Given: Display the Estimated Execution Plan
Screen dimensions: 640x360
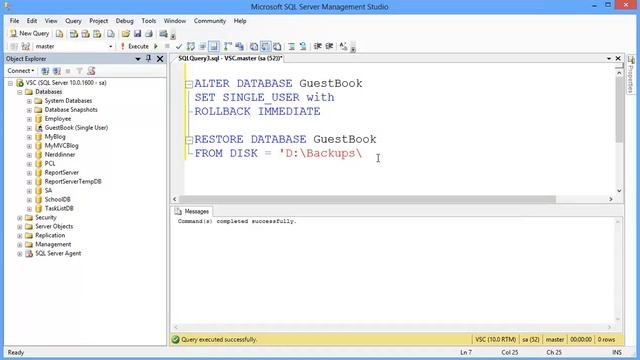Looking at the screenshot, I should point(191,47).
